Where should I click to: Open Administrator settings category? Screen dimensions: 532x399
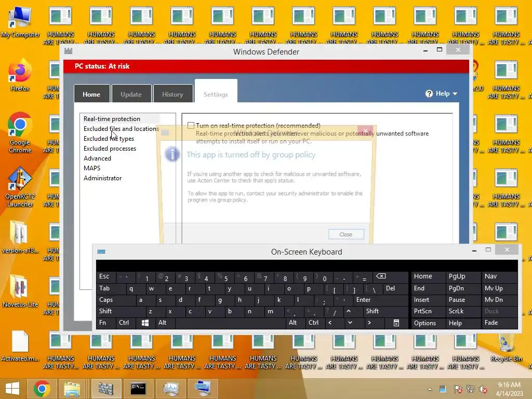click(x=103, y=178)
